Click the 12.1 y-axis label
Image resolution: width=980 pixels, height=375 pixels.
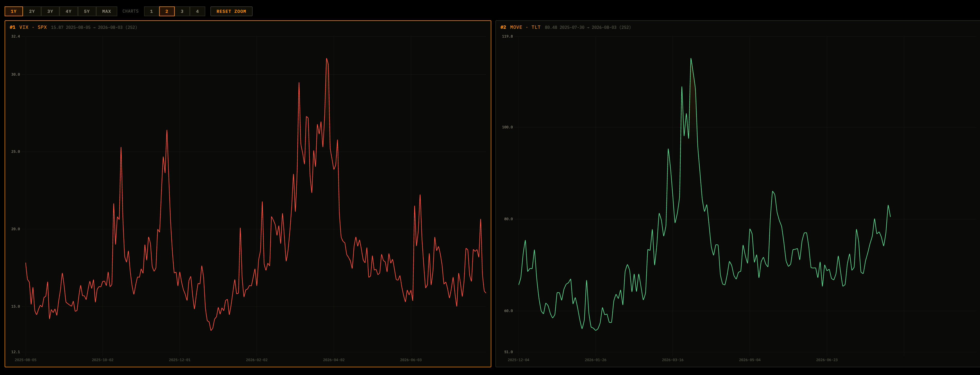pyautogui.click(x=16, y=352)
